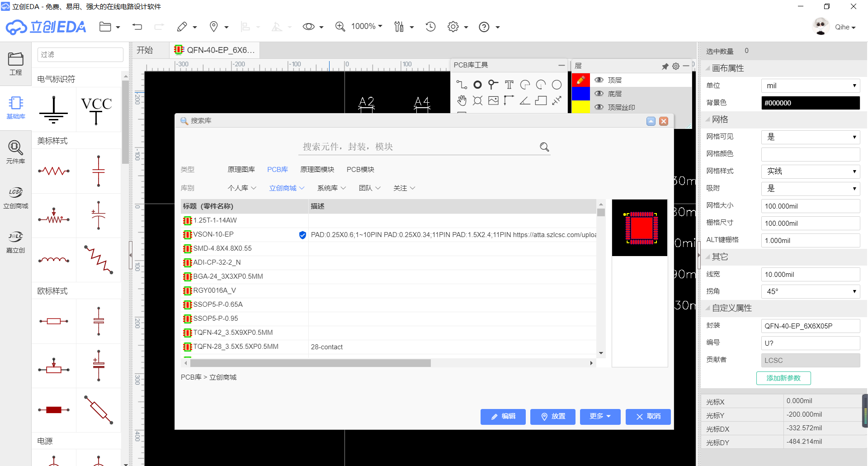Choose the center Arc tool
This screenshot has height=466, width=868.
(x=541, y=85)
